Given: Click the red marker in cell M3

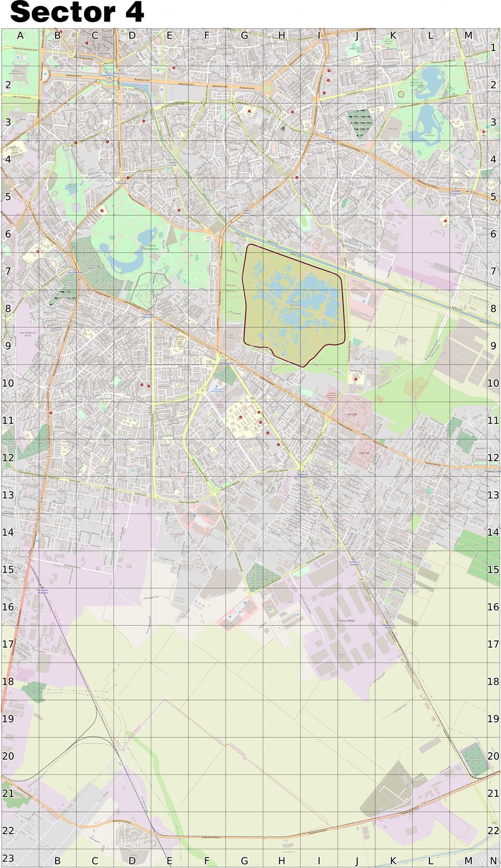Looking at the screenshot, I should click(x=484, y=132).
